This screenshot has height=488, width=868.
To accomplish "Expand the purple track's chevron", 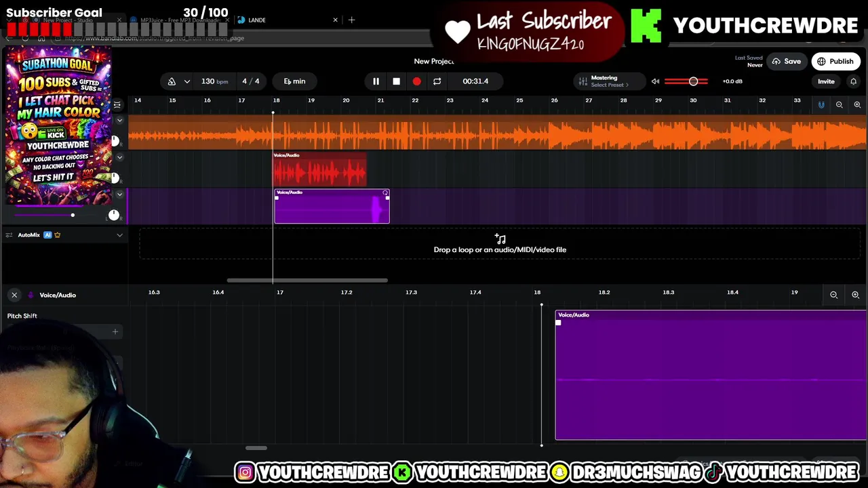I will coord(119,195).
